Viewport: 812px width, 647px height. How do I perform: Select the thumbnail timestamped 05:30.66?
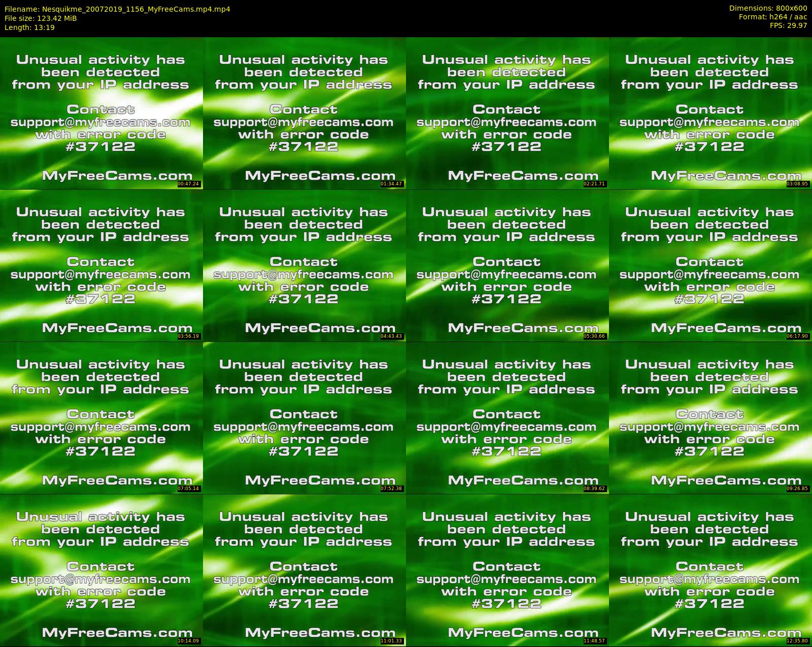pos(507,265)
